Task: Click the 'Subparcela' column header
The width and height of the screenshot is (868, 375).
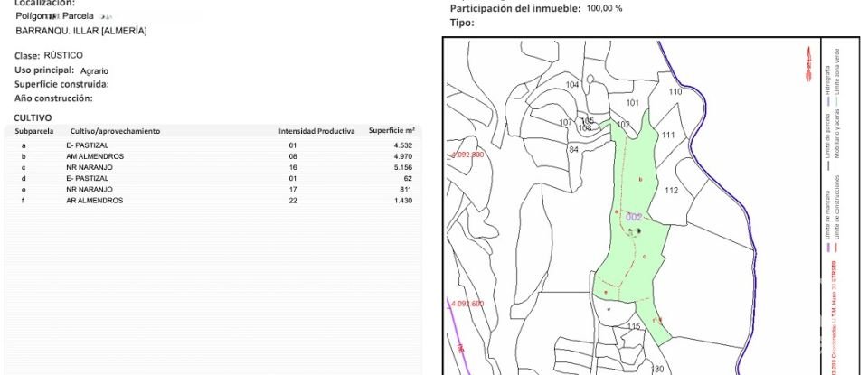Action: point(34,131)
